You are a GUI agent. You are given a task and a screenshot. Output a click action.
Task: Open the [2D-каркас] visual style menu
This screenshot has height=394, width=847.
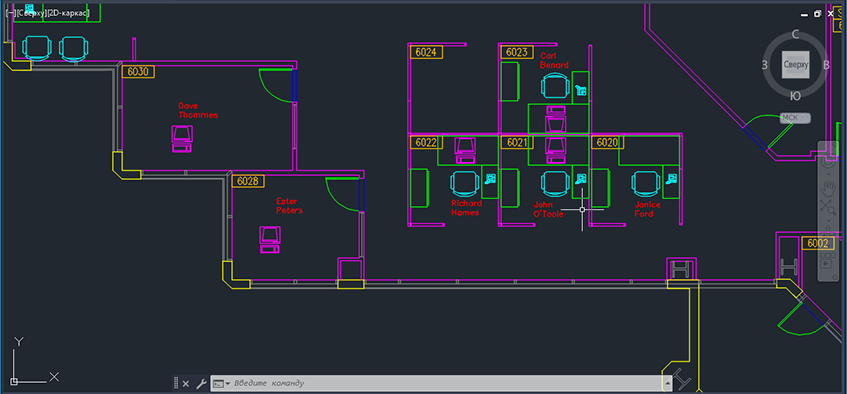point(68,12)
